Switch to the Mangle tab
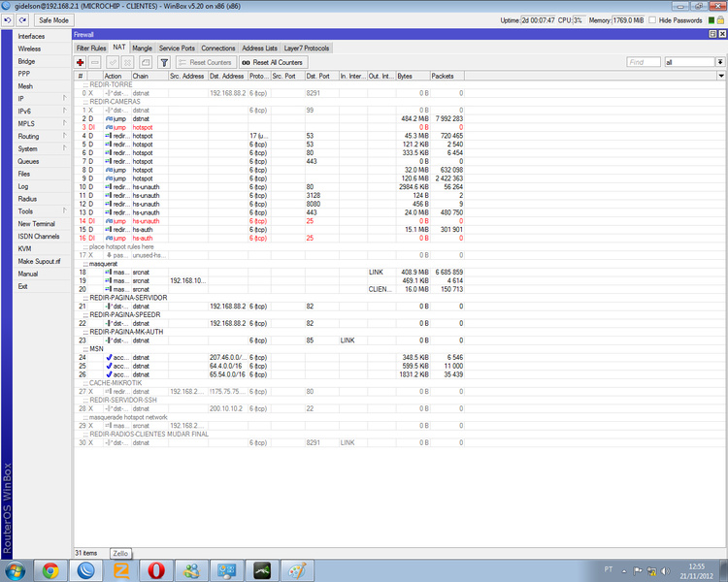 click(x=142, y=48)
